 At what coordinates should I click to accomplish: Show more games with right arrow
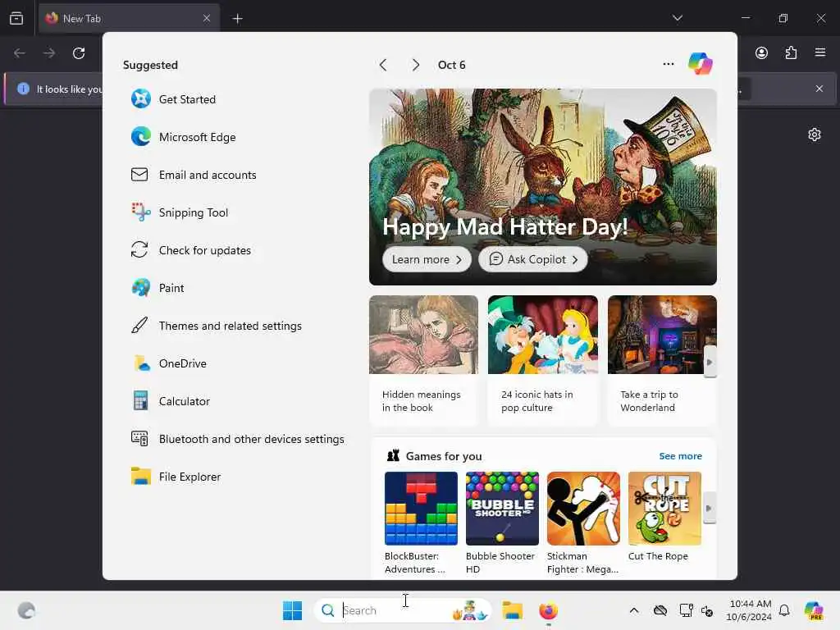710,508
